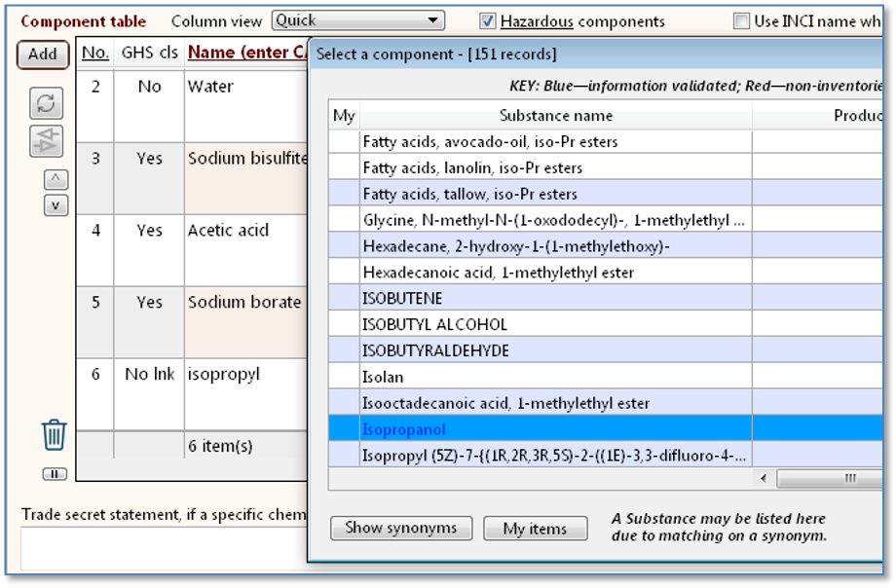Move component down with v button
896x588 pixels.
point(56,205)
